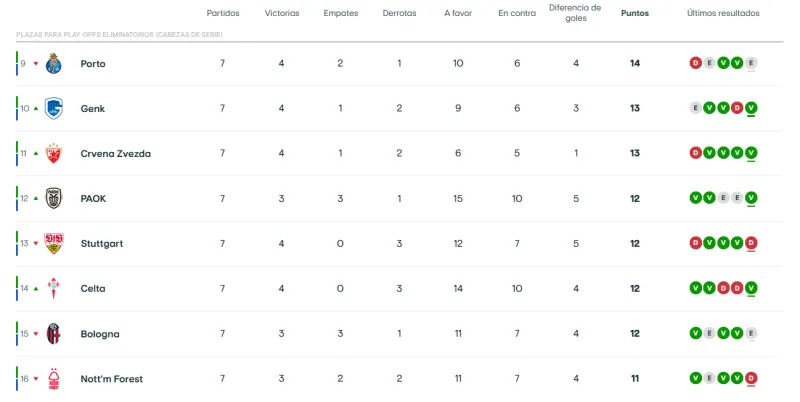Open the Porto team link
The width and height of the screenshot is (800, 402).
[x=93, y=63]
